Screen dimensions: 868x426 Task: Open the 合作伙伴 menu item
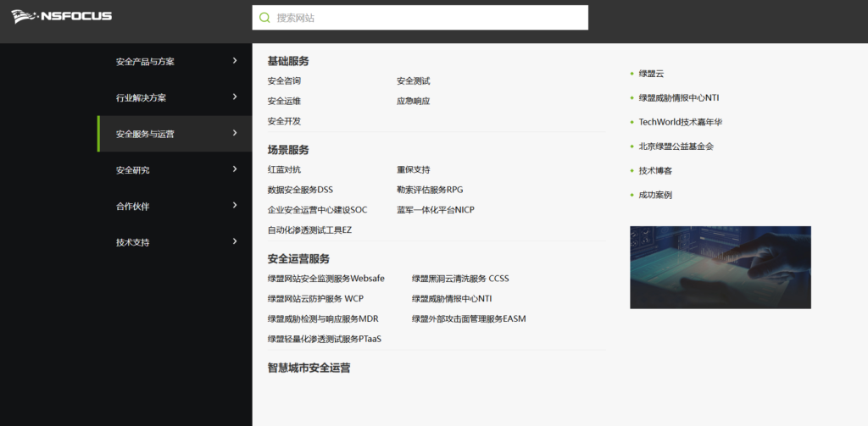tap(132, 207)
